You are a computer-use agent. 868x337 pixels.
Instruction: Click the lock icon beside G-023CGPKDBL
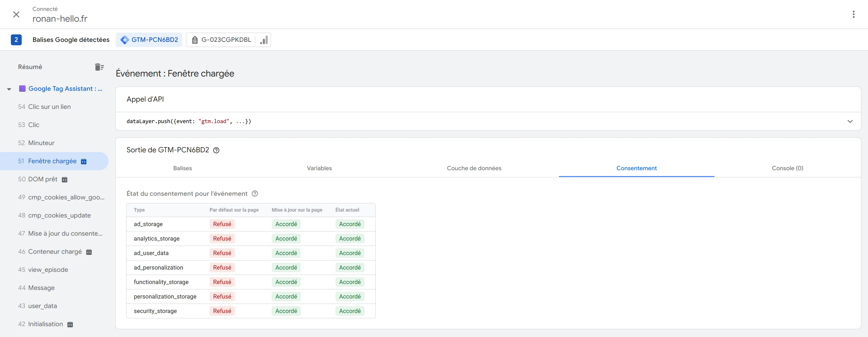point(195,40)
